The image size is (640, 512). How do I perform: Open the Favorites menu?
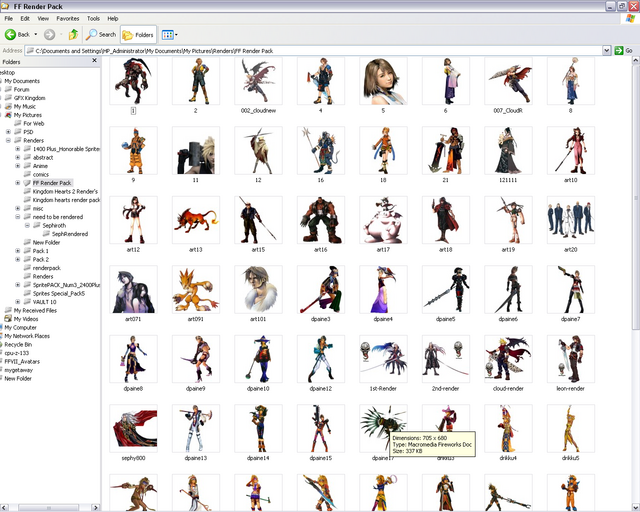point(68,18)
